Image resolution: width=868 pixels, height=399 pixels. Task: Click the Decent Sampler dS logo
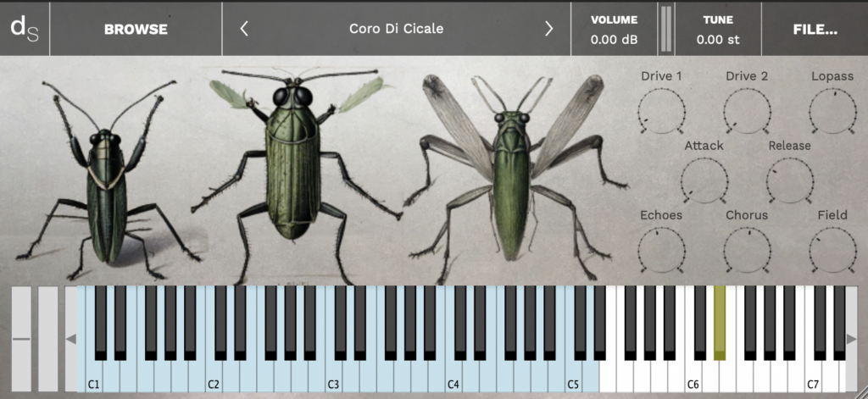25,29
